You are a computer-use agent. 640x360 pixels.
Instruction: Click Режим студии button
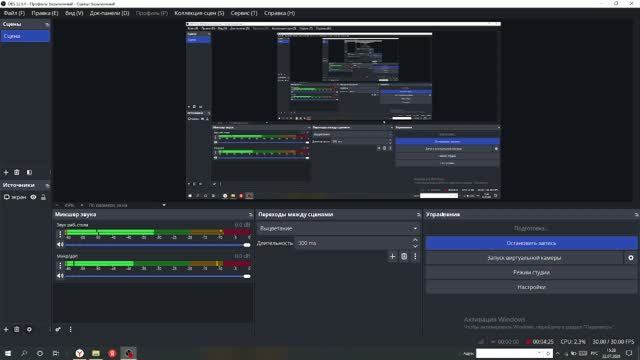point(531,272)
